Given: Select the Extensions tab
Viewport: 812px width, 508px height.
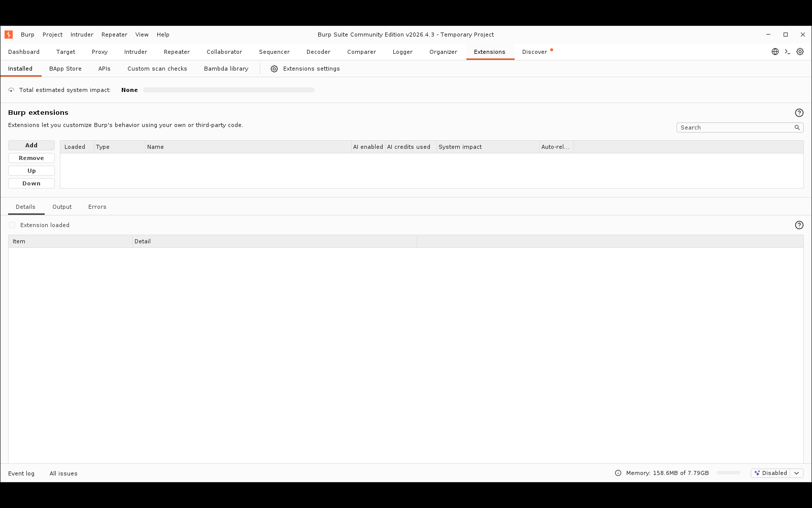Looking at the screenshot, I should pyautogui.click(x=490, y=52).
